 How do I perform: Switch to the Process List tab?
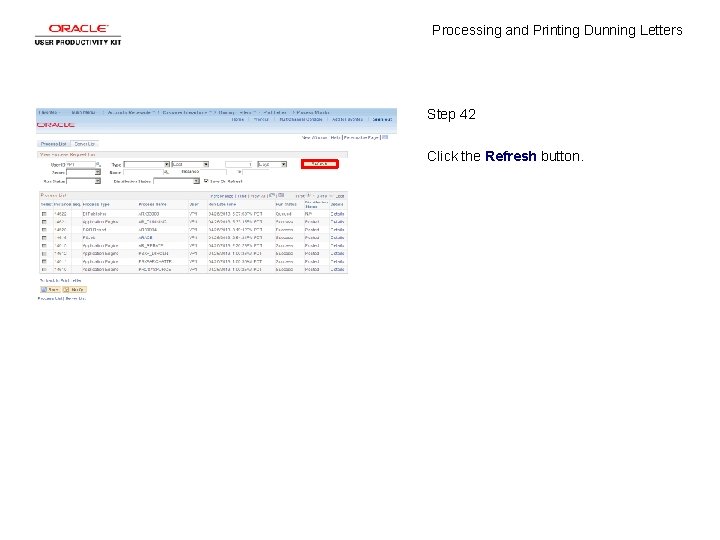pyautogui.click(x=53, y=144)
